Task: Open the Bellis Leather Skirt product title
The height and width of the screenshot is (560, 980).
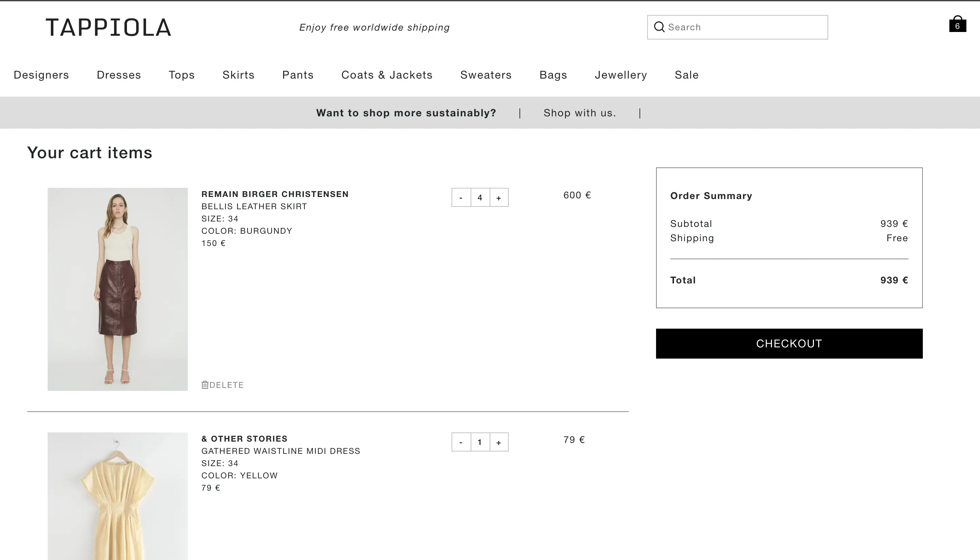Action: (x=254, y=207)
